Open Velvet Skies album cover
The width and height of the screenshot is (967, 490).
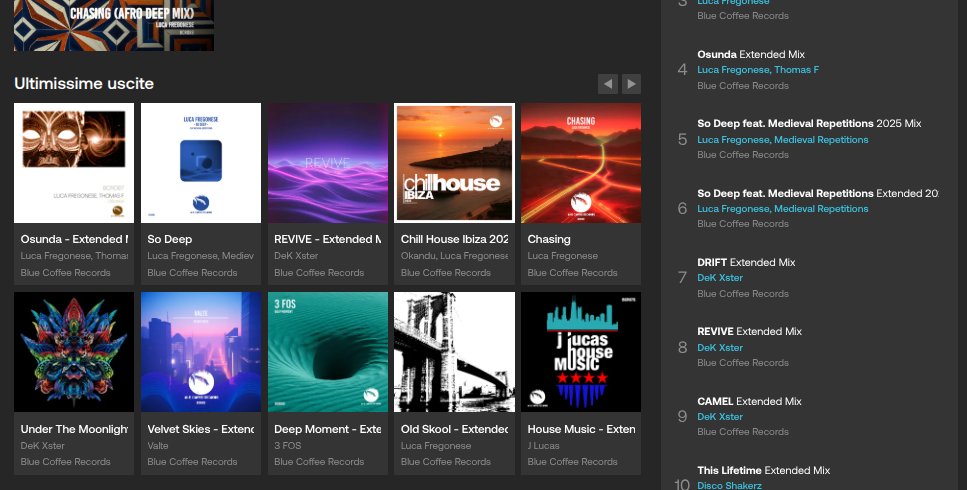[201, 352]
